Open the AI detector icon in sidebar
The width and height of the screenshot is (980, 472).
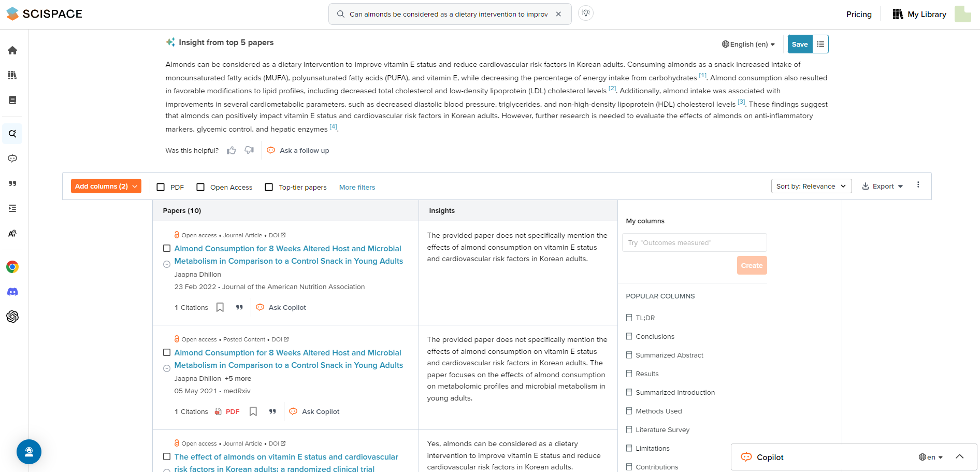12,233
